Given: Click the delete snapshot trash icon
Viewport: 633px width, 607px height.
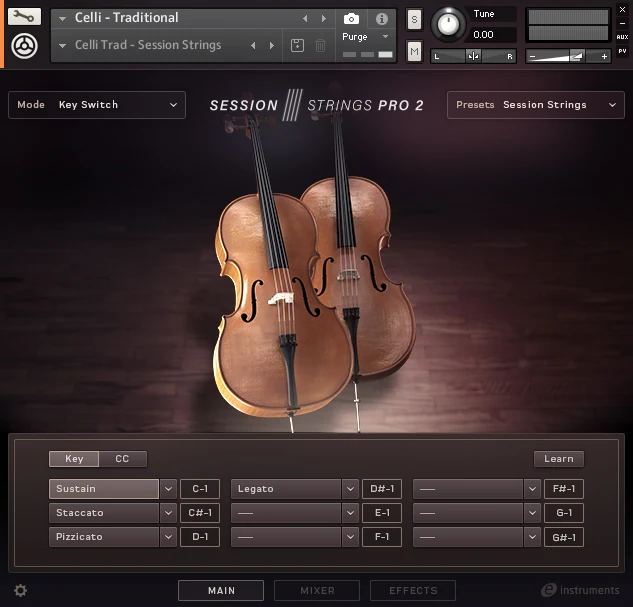Looking at the screenshot, I should [x=321, y=46].
